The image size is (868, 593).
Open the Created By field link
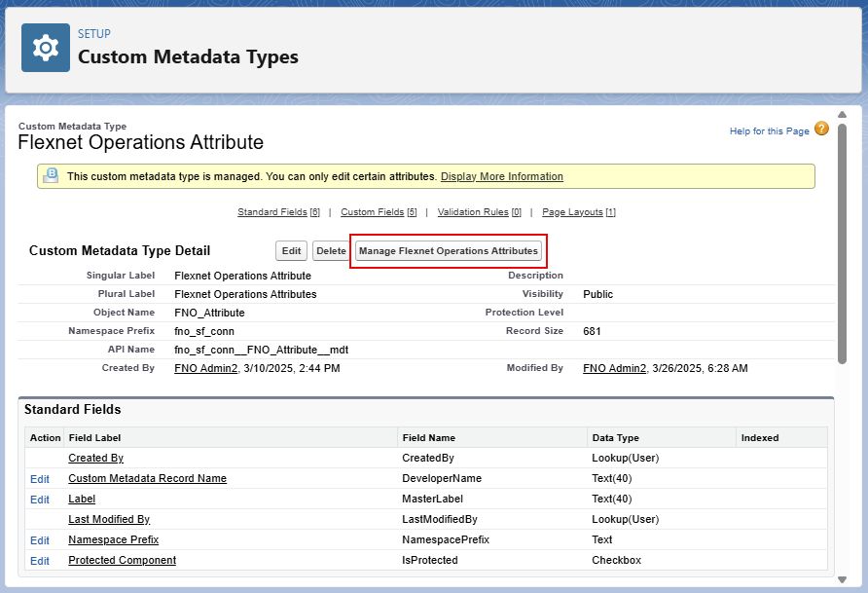pos(95,458)
